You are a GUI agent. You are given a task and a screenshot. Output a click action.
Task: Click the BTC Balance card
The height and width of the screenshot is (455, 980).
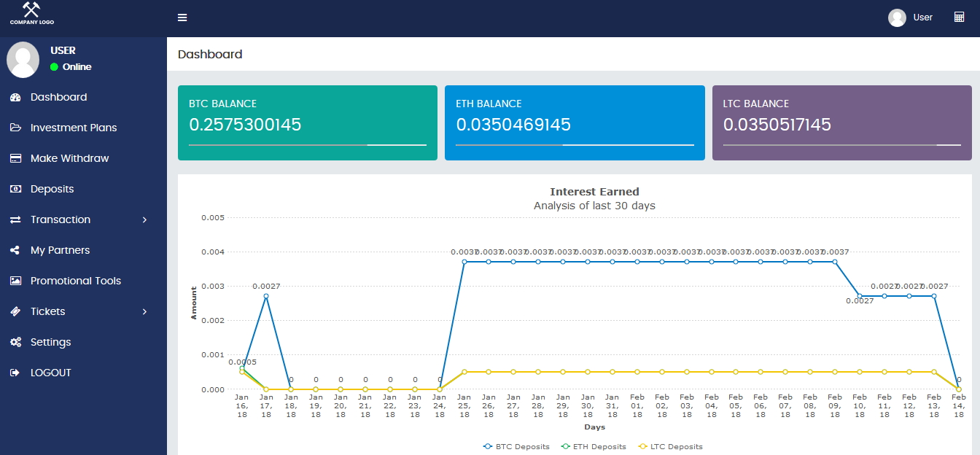pyautogui.click(x=308, y=122)
